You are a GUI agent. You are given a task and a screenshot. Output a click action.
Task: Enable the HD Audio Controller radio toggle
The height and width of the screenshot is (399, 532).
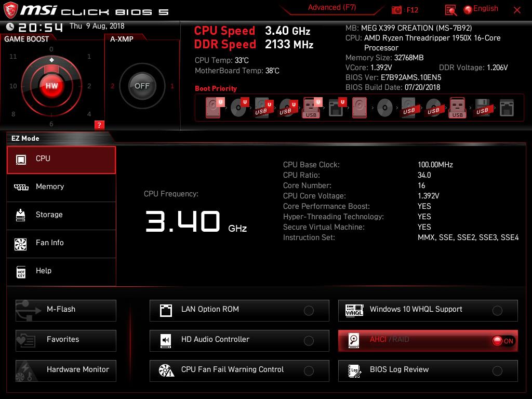tap(309, 341)
